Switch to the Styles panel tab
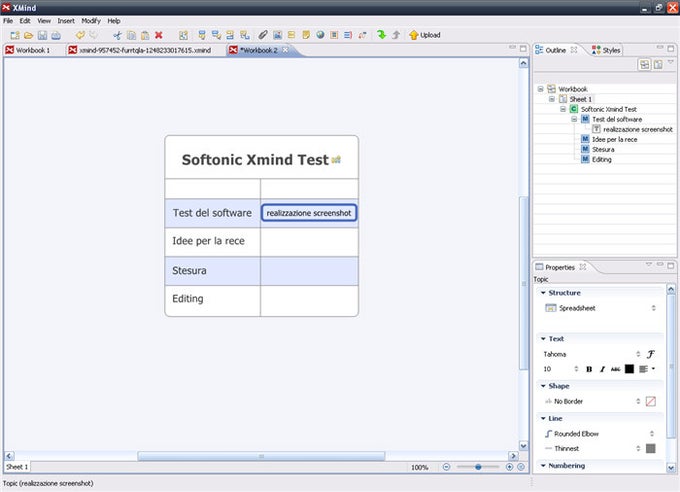 [606, 50]
